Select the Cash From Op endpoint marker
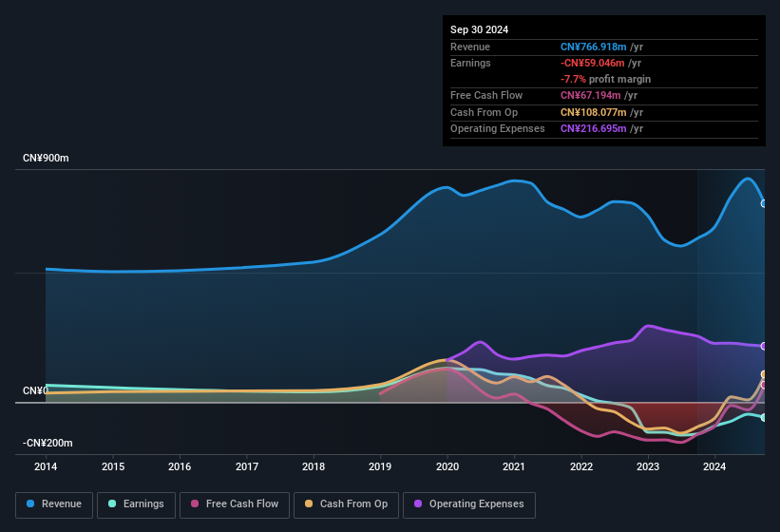Viewport: 780px width, 532px height. coord(764,374)
